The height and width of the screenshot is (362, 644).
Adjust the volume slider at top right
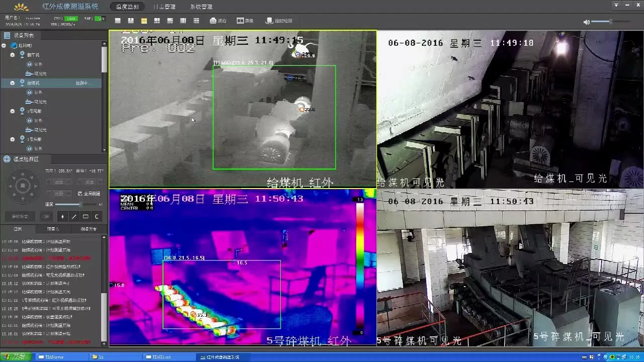[610, 22]
